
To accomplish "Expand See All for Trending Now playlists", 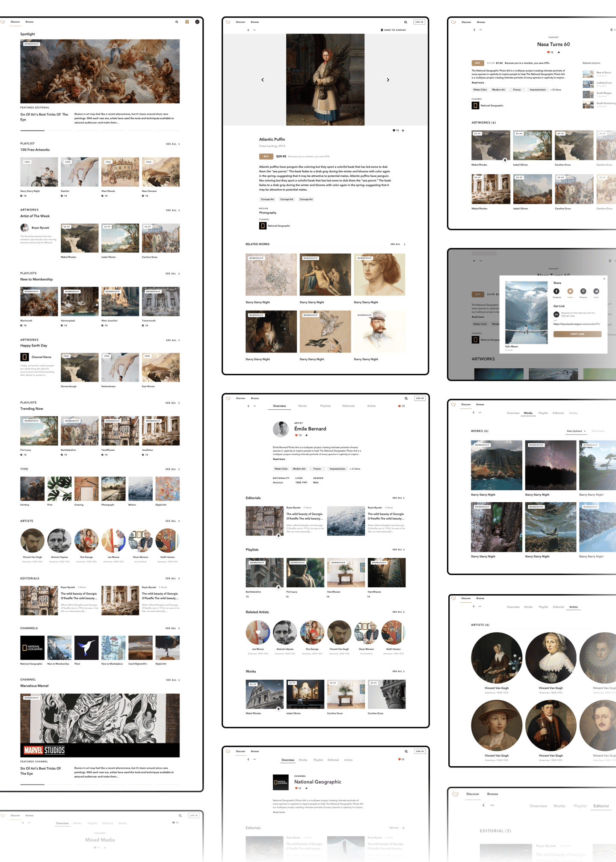I will pos(173,403).
